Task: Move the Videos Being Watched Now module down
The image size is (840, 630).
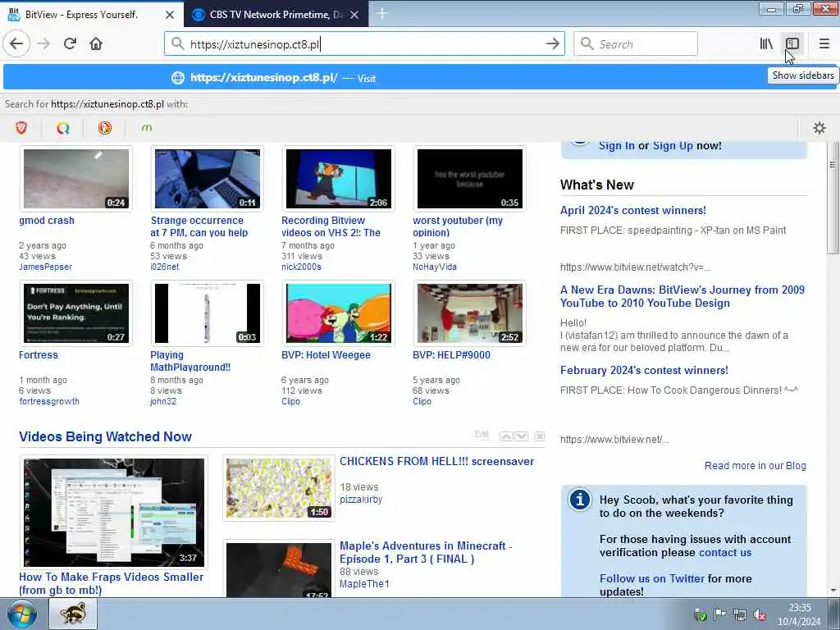Action: pyautogui.click(x=521, y=436)
